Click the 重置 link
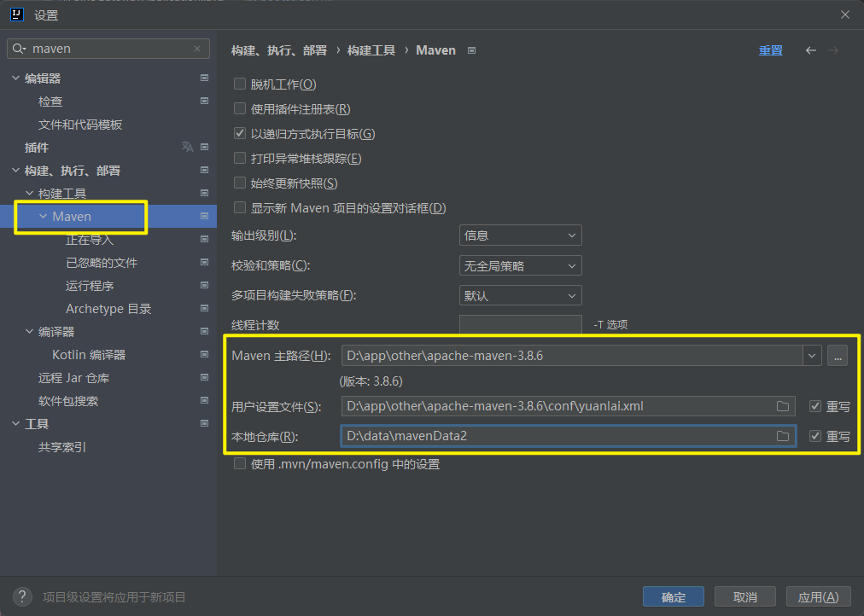 [770, 50]
